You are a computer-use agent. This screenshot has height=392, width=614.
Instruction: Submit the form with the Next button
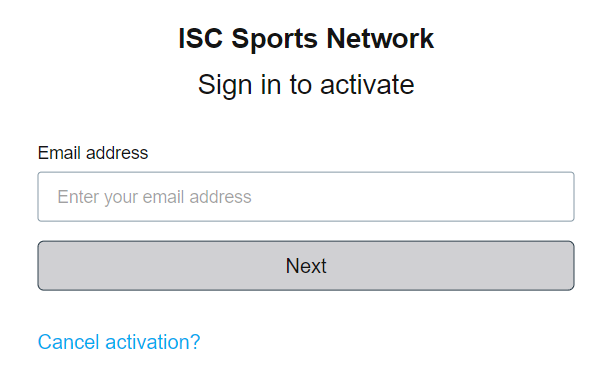306,266
